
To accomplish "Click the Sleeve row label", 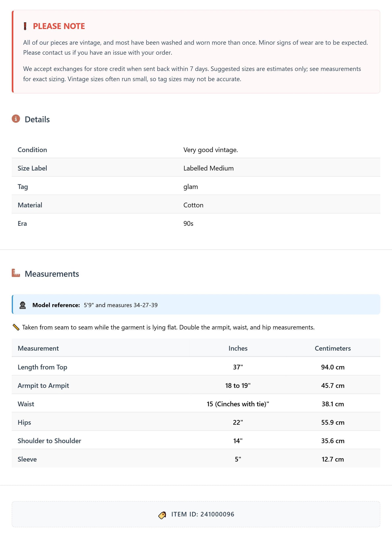I will [x=27, y=459].
